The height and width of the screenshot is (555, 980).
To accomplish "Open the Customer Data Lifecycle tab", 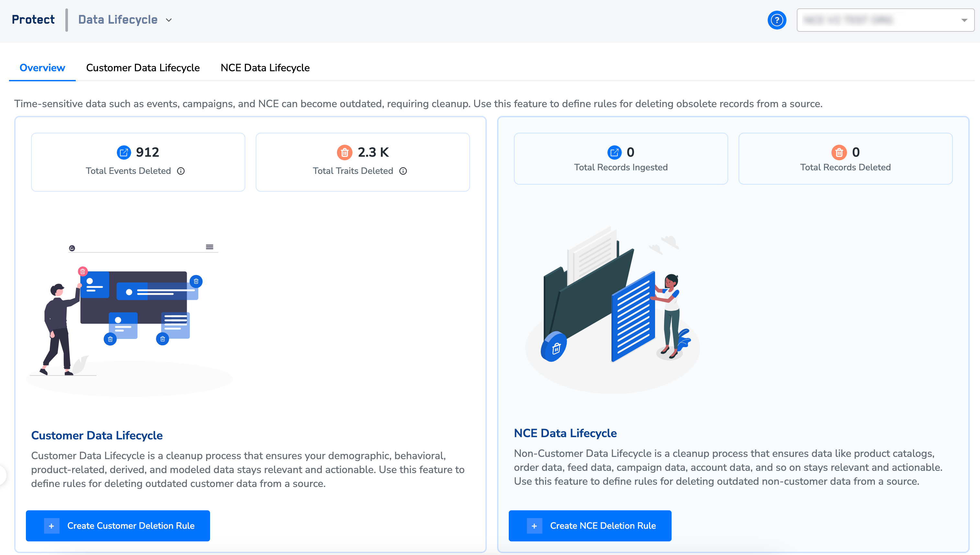I will [143, 68].
